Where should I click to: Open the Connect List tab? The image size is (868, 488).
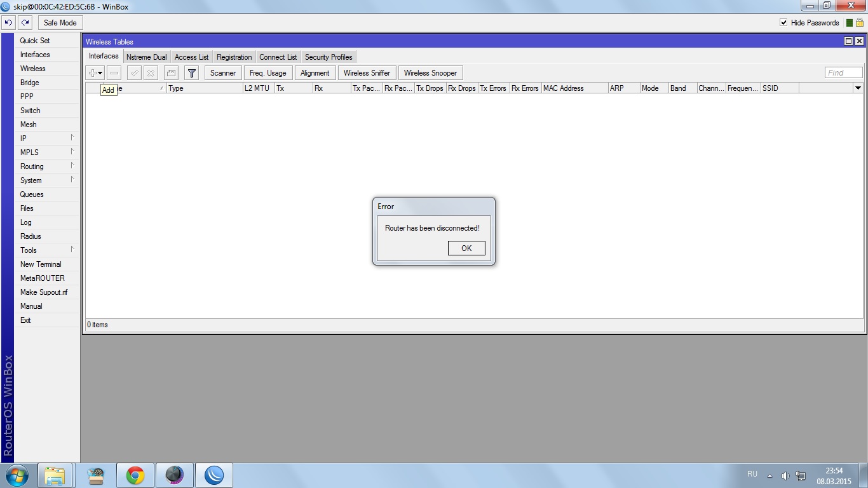coord(278,57)
